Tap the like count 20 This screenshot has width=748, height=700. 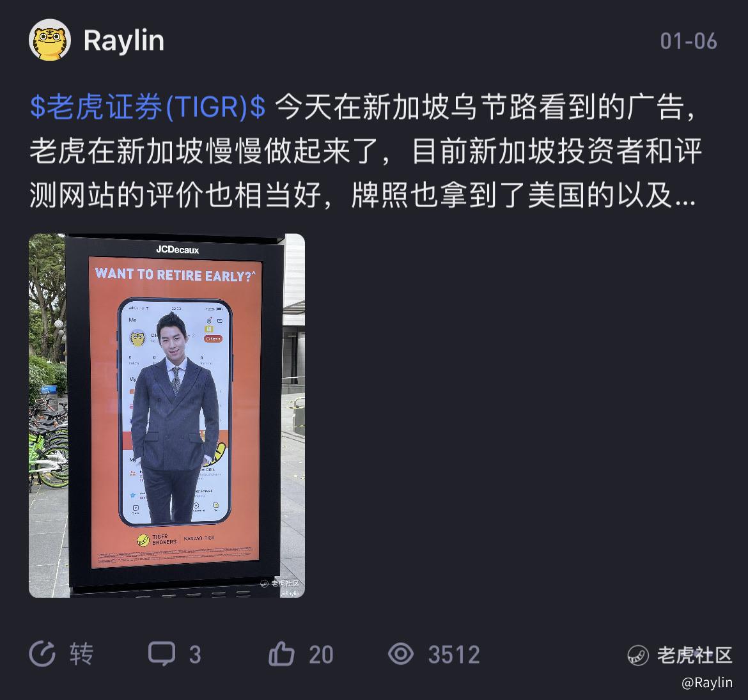(x=321, y=655)
